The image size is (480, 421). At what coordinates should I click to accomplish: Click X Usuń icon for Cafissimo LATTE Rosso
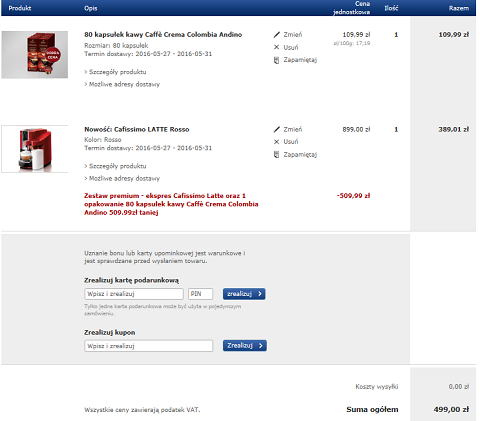coord(276,142)
